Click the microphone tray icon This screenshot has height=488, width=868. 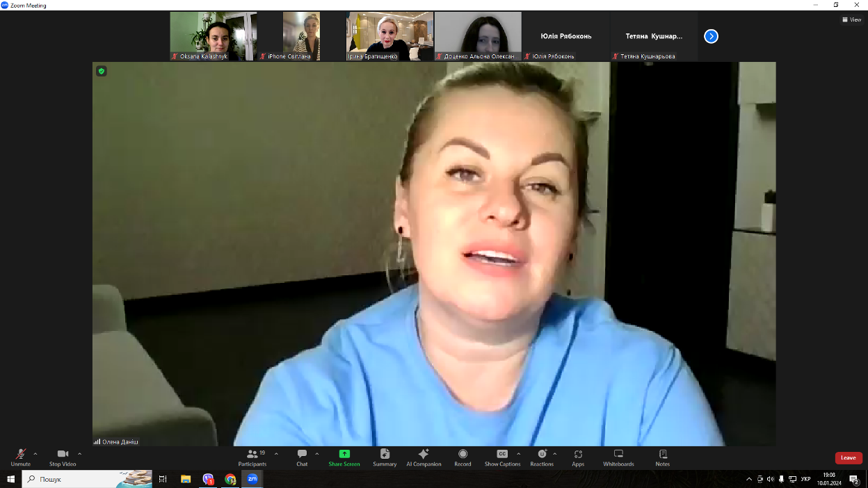782,479
